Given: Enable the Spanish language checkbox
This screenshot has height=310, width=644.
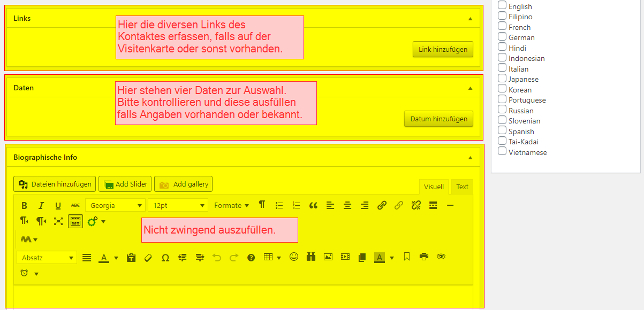Looking at the screenshot, I should [502, 131].
